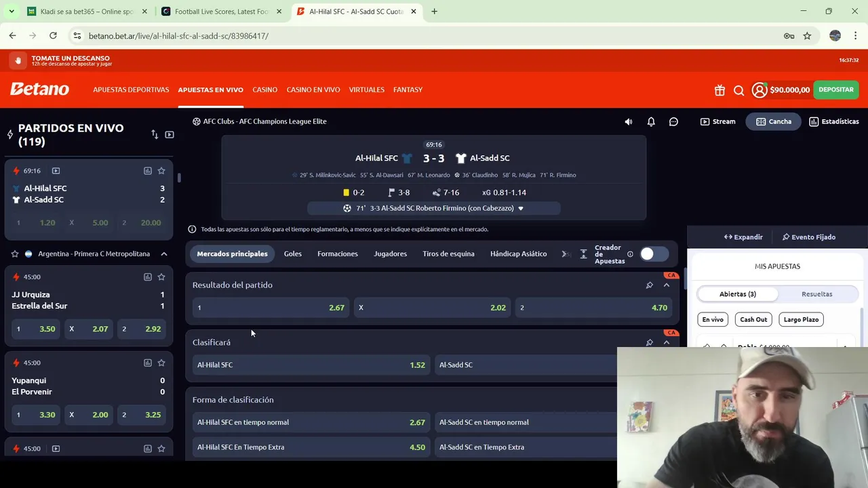Select Al-Hilal SFC En Tiempo Extra 4.50
This screenshot has width=868, height=488.
click(x=311, y=447)
